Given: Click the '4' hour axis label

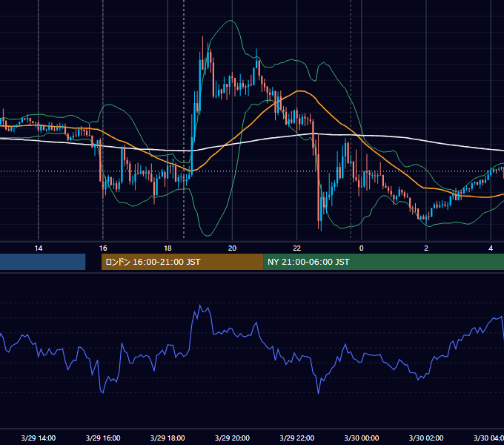Looking at the screenshot, I should [491, 248].
